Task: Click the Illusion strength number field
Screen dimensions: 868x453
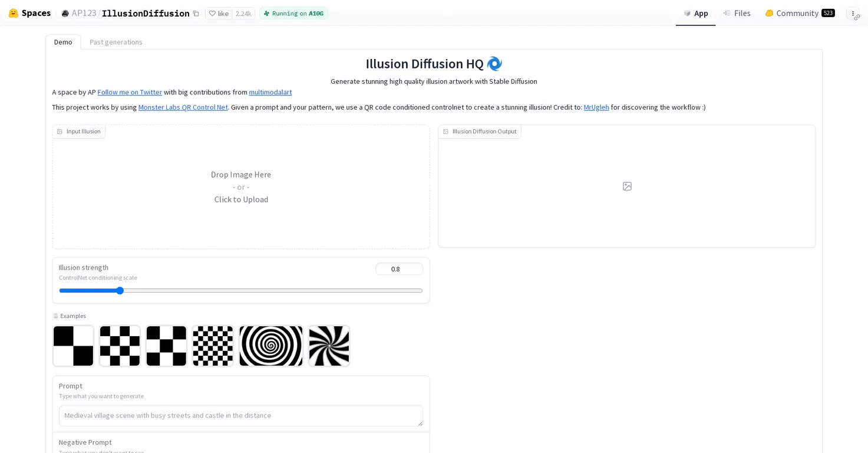Action: coord(399,269)
